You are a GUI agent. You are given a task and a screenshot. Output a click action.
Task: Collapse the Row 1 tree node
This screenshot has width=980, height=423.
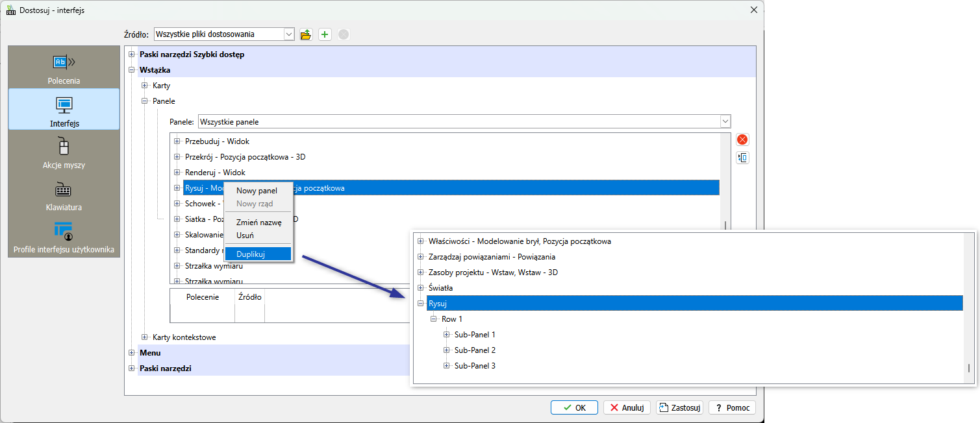click(x=434, y=319)
